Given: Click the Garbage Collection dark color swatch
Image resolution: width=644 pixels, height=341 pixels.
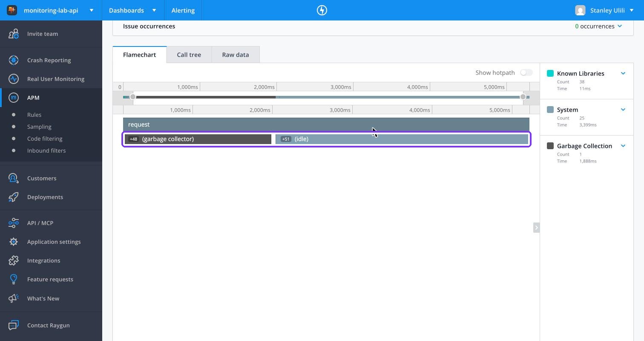Looking at the screenshot, I should pyautogui.click(x=550, y=146).
